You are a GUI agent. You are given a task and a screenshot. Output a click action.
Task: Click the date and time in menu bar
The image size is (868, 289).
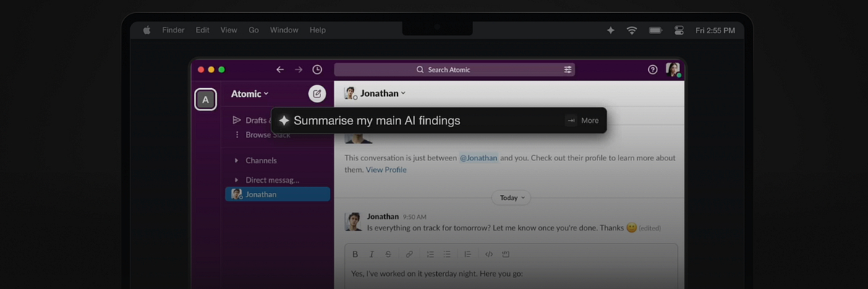(x=715, y=30)
